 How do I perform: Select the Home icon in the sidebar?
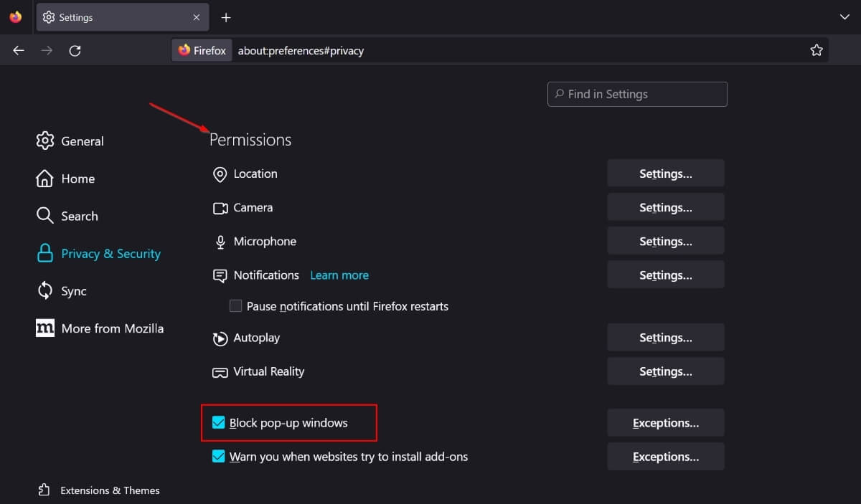[x=44, y=179]
